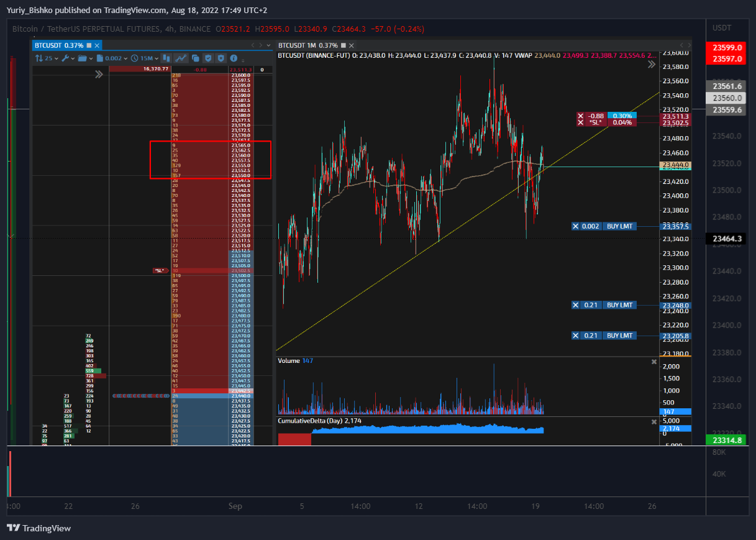Click the 0.30% position profit label

pos(622,116)
